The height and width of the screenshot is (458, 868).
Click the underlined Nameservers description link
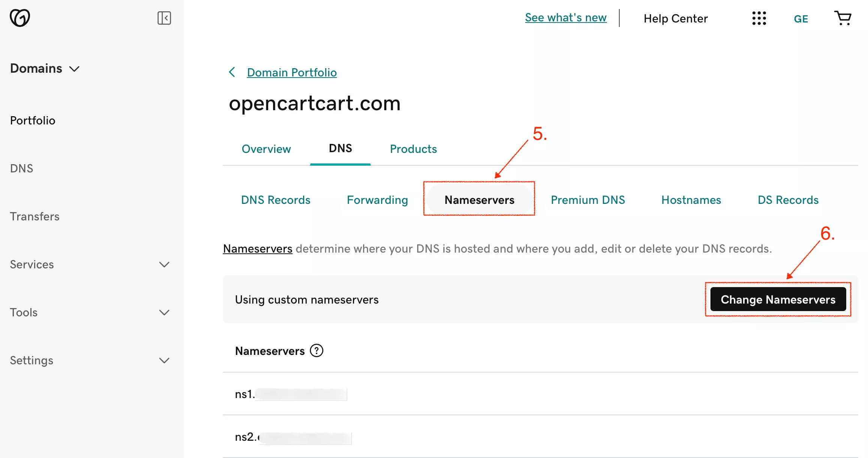click(x=257, y=249)
